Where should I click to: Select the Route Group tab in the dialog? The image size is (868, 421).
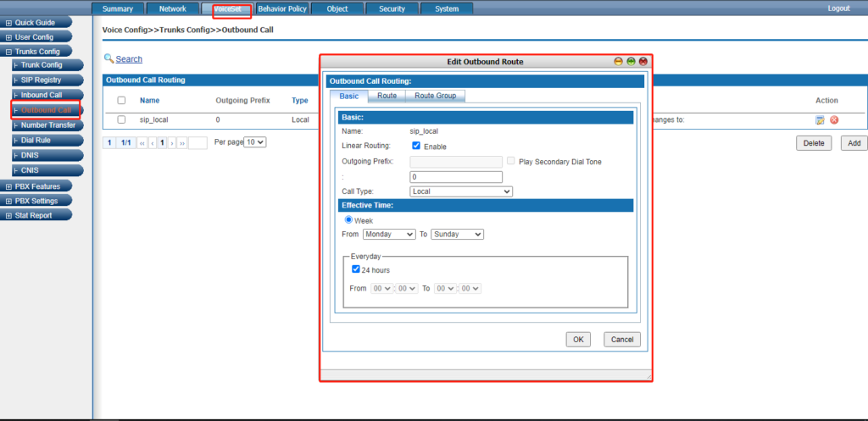(x=435, y=96)
